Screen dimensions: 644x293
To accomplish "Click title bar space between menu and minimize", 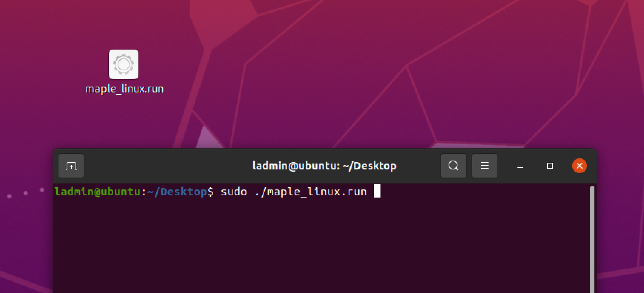I will (x=505, y=166).
